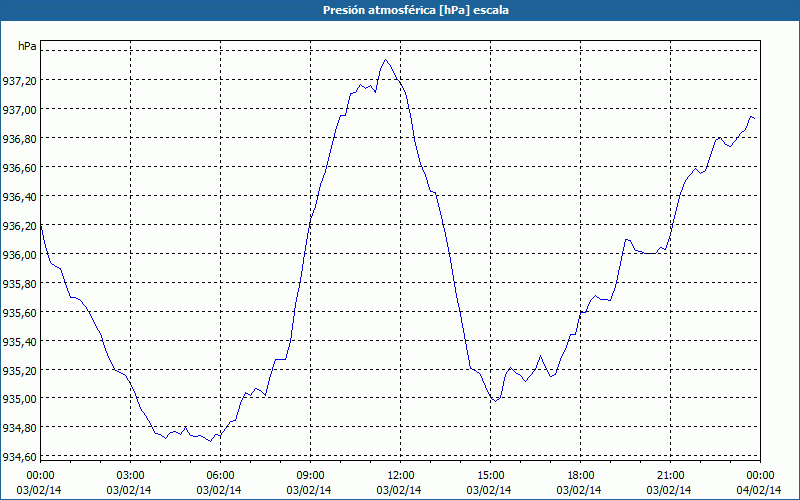Click the 935,80 axis label
Screen dimensions: 800x500
point(19,283)
